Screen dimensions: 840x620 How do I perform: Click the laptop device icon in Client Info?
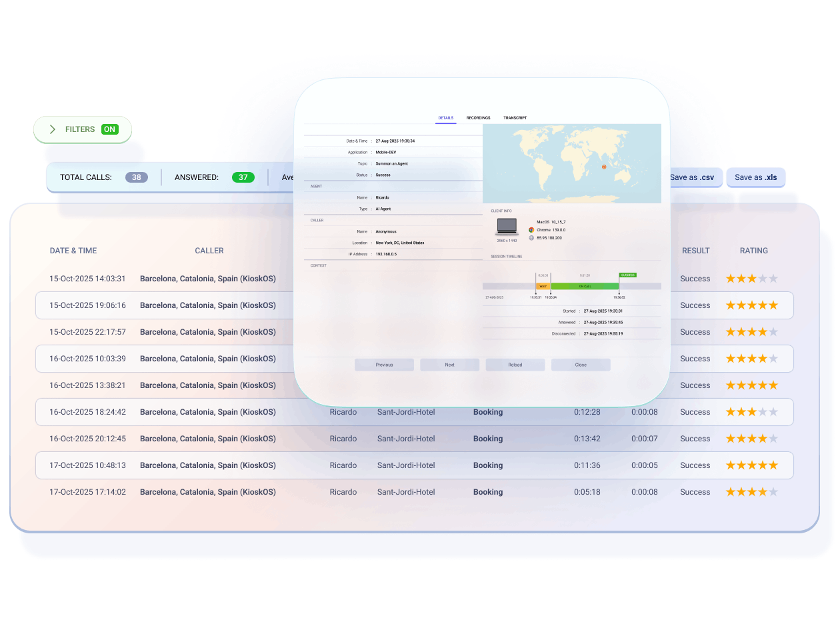click(507, 226)
